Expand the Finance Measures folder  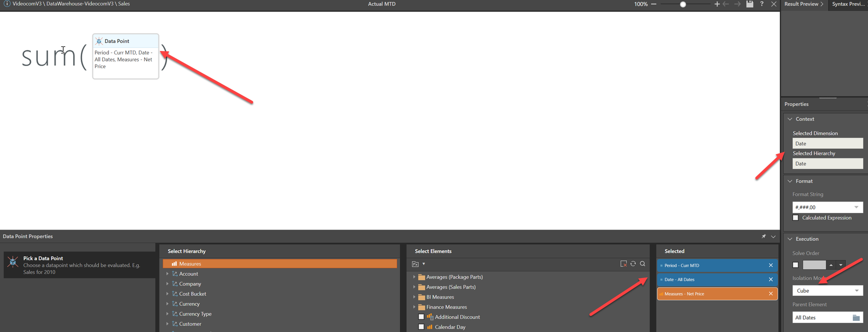pyautogui.click(x=414, y=307)
